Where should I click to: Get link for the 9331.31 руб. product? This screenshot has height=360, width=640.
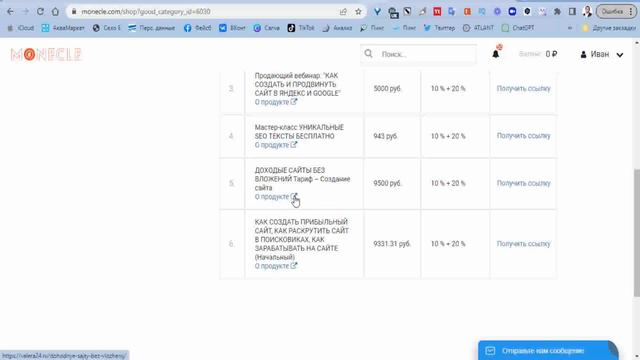pyautogui.click(x=523, y=244)
